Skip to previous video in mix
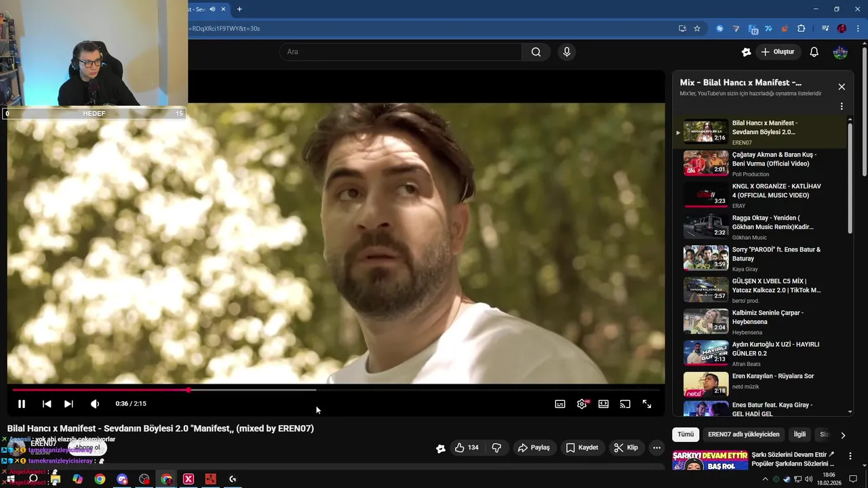This screenshot has height=488, width=868. [x=47, y=404]
